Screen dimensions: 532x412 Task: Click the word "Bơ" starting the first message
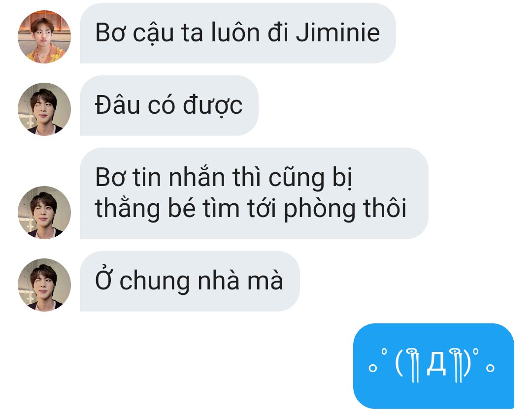click(x=110, y=32)
